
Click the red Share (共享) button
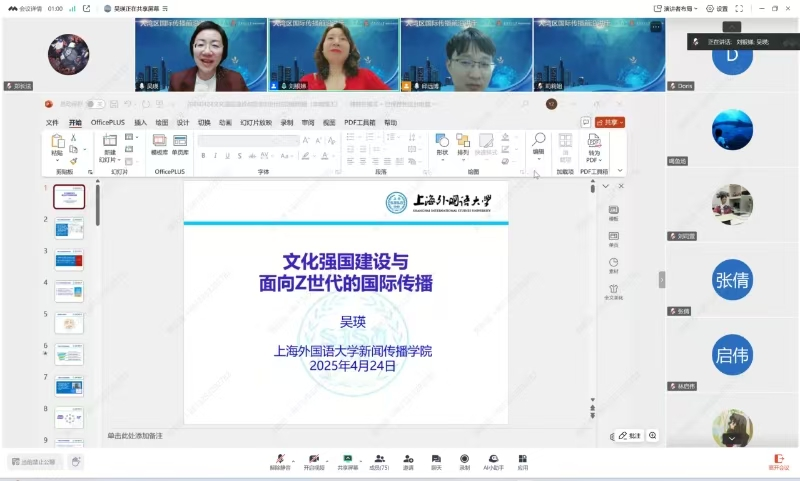pyautogui.click(x=609, y=122)
